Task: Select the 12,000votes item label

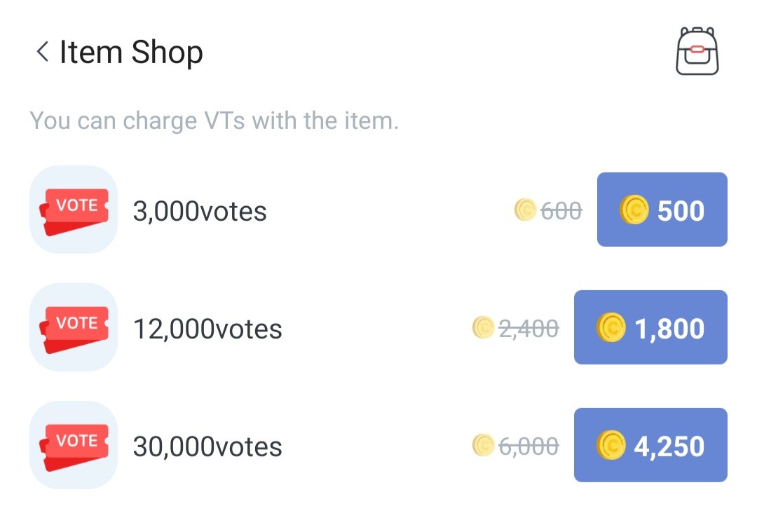Action: [x=207, y=329]
